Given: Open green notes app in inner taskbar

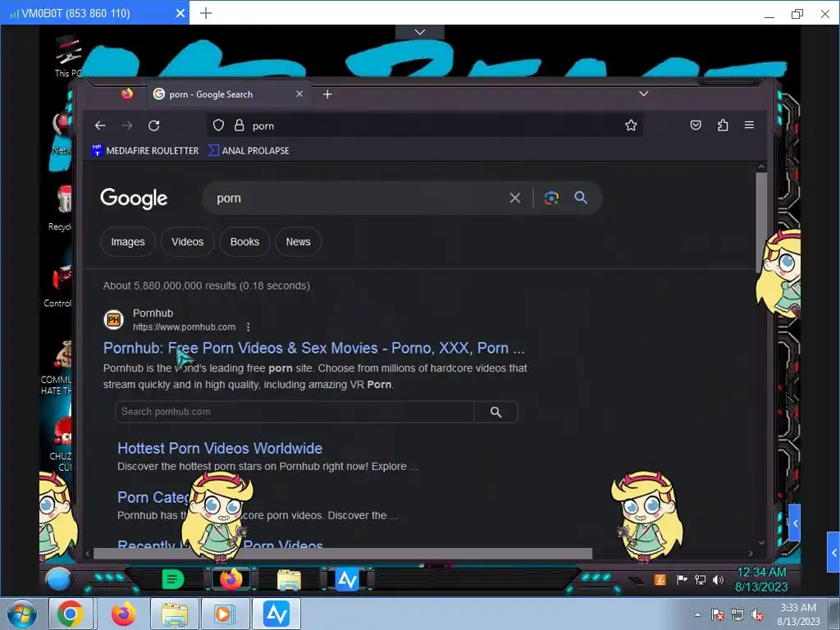Looking at the screenshot, I should tap(172, 579).
